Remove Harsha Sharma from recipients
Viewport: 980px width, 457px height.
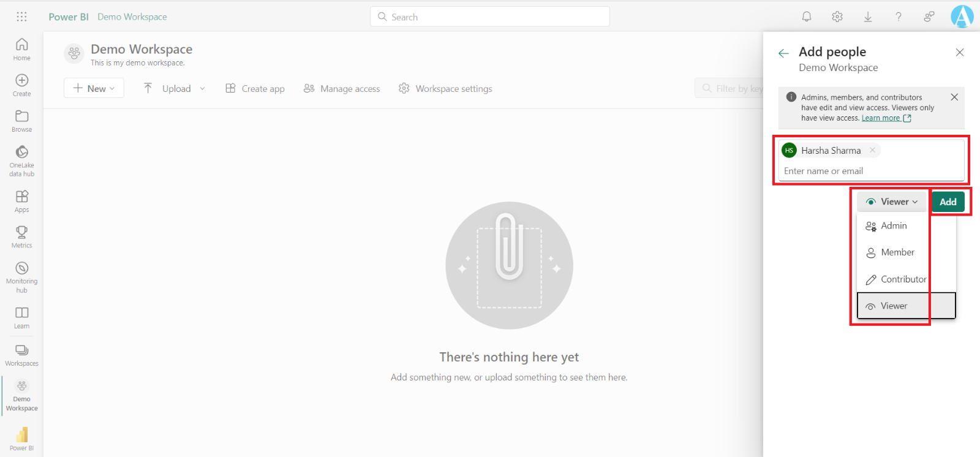[872, 150]
